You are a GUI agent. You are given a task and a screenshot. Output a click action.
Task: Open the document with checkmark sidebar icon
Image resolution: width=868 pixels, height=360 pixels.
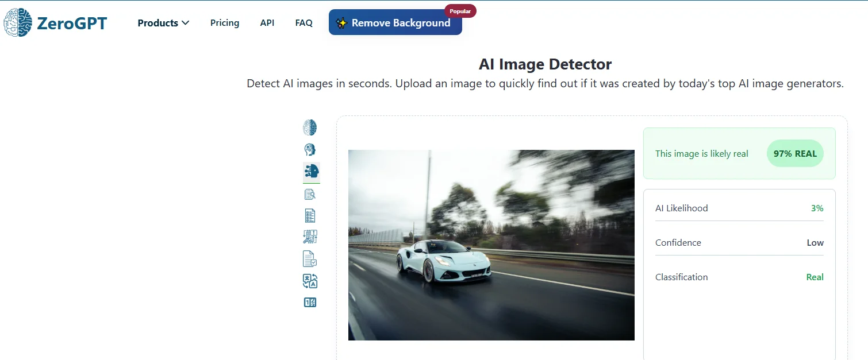310,259
